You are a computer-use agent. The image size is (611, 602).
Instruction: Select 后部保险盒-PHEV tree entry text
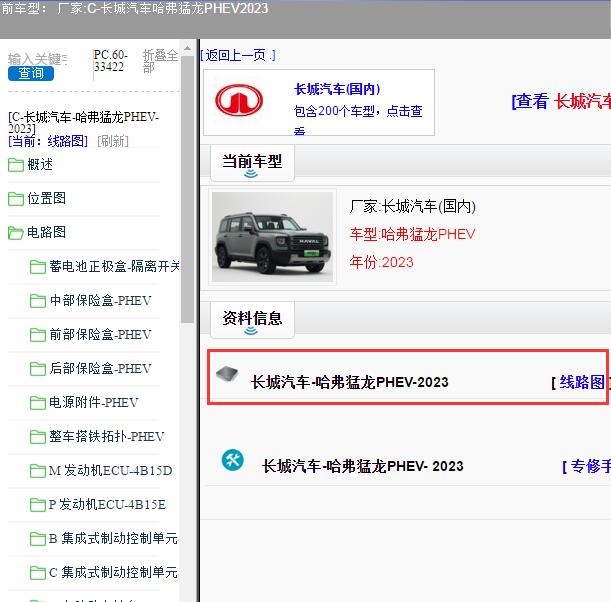(x=101, y=368)
